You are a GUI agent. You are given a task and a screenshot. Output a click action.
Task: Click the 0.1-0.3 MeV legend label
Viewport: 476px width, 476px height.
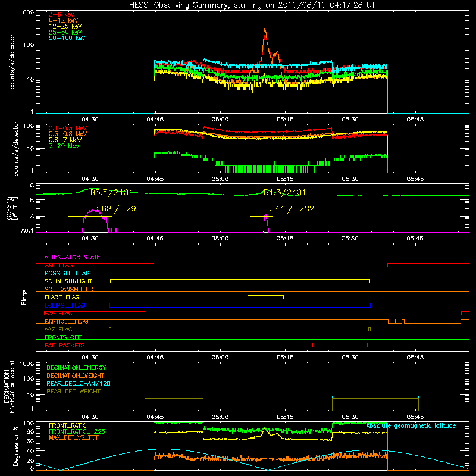coord(68,128)
